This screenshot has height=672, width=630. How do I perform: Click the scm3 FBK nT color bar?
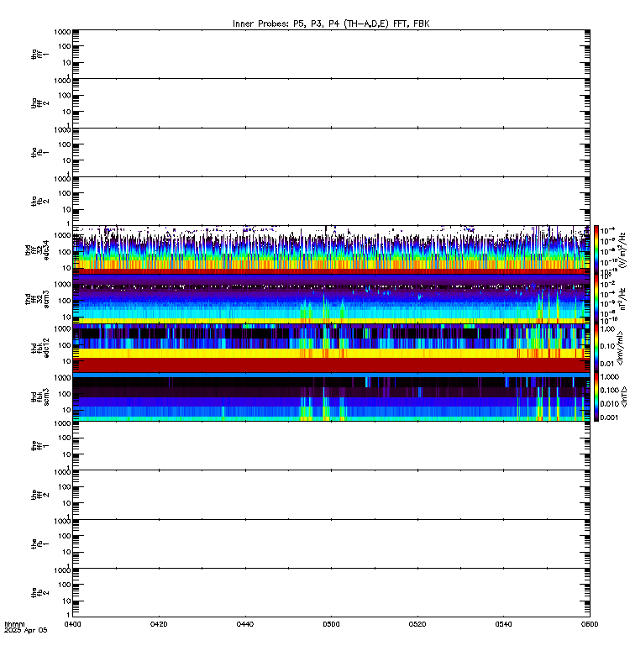596,396
